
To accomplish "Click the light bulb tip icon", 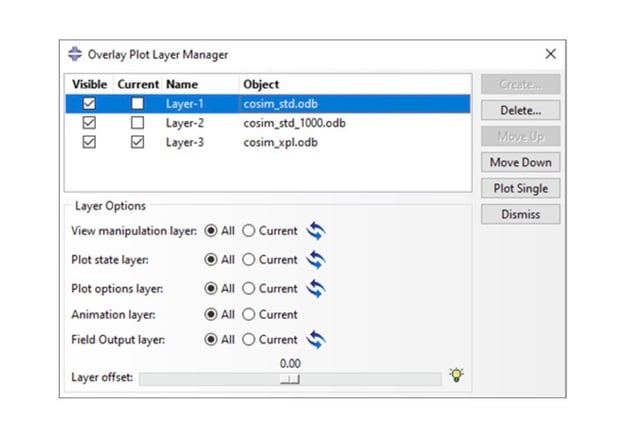I will tap(457, 376).
